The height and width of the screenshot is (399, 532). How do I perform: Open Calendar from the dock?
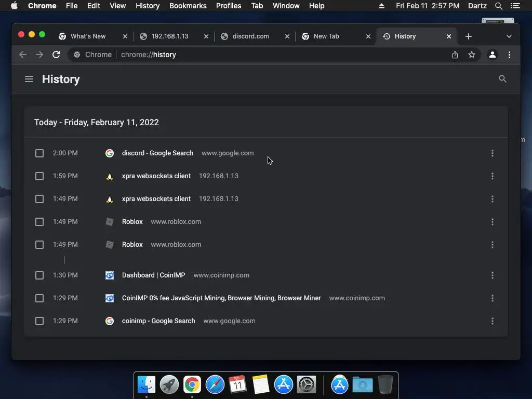(x=237, y=384)
